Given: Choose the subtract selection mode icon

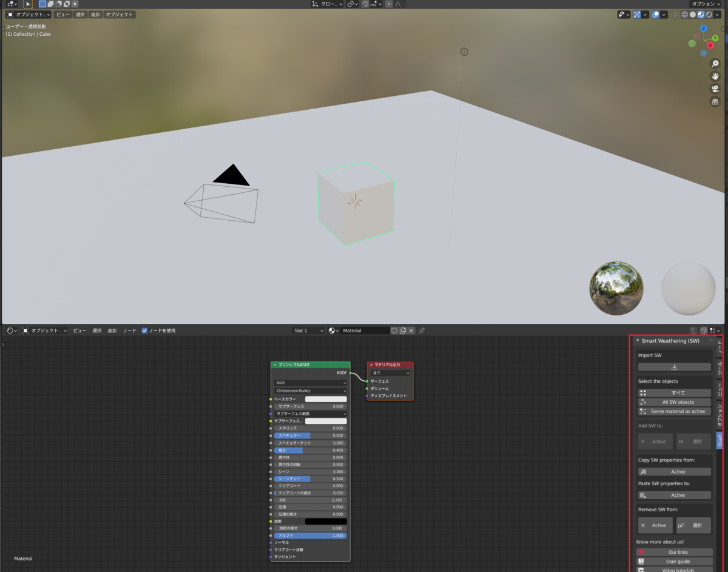Looking at the screenshot, I should pos(58,4).
